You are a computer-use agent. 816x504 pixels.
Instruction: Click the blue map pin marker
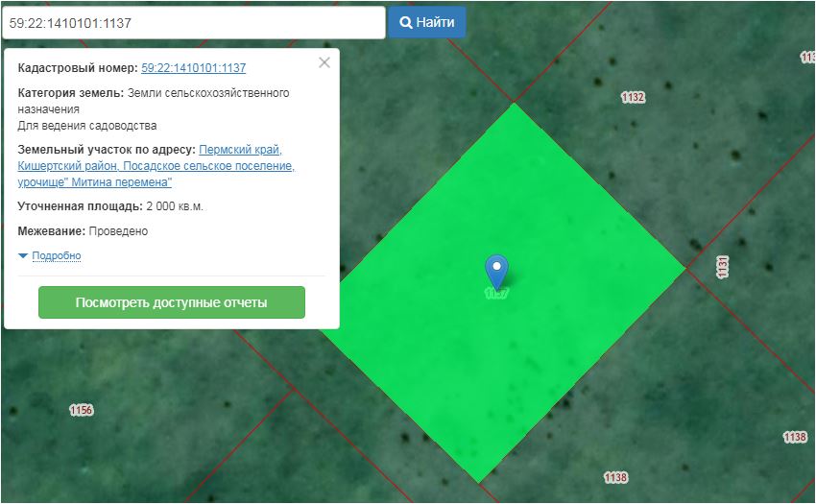click(x=496, y=270)
